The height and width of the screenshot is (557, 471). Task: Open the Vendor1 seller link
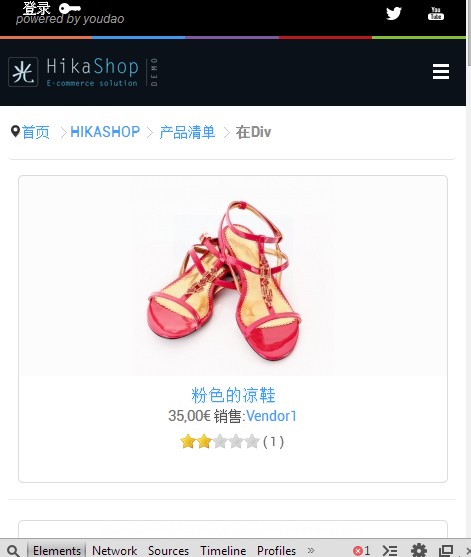click(271, 416)
